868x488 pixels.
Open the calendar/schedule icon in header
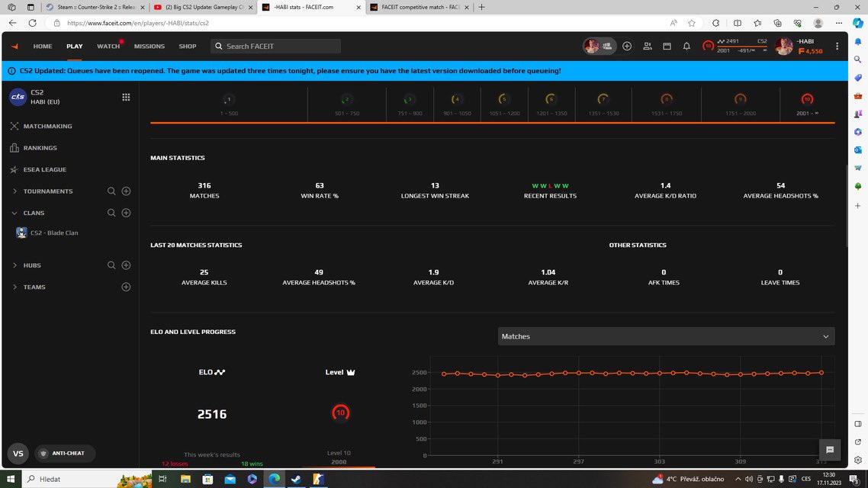click(667, 47)
